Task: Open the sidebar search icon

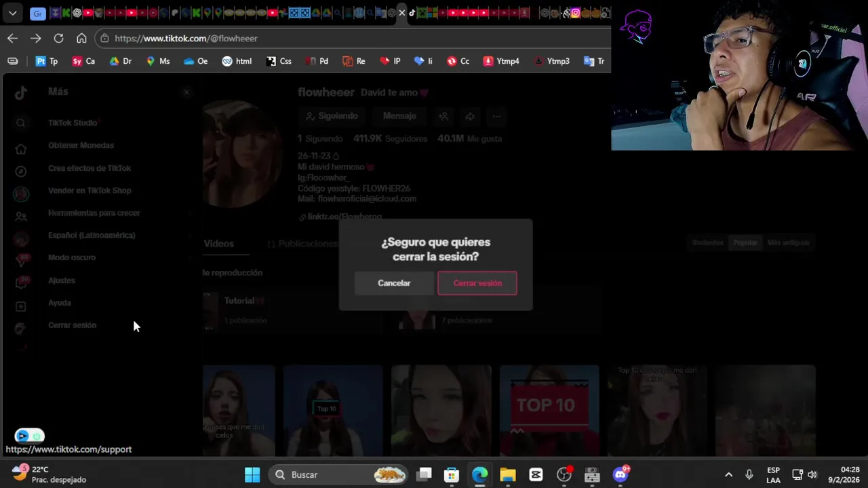Action: point(21,123)
